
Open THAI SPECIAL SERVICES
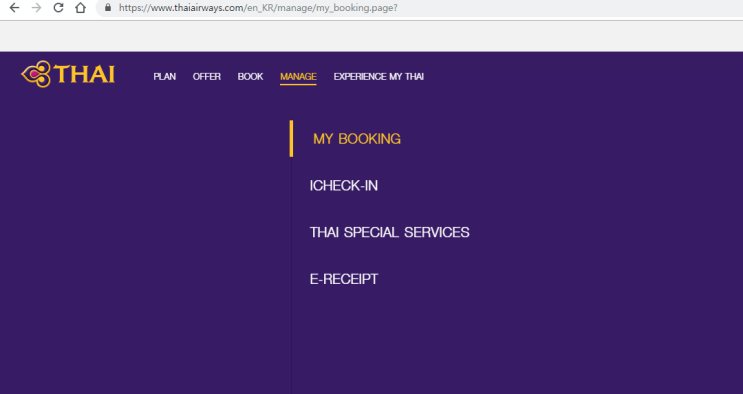(x=390, y=232)
